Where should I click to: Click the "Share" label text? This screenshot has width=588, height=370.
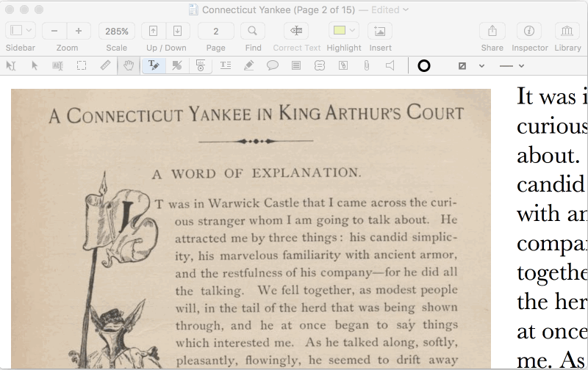(x=492, y=48)
